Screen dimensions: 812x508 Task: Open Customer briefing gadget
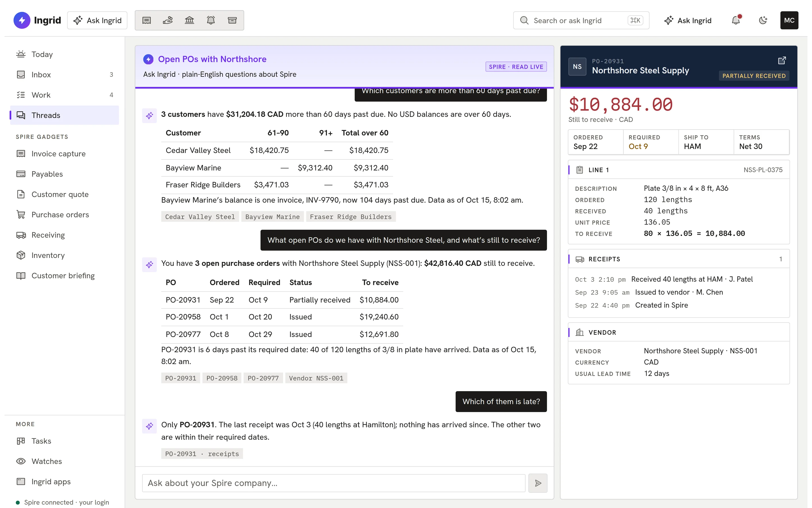click(x=64, y=276)
